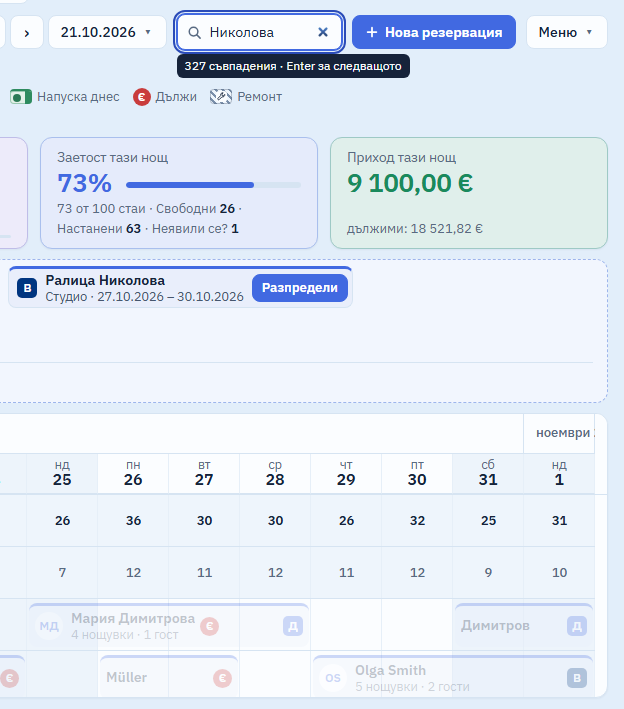Viewport: 624px width, 709px height.
Task: Click the B badge on Olga Smith booking
Action: pyautogui.click(x=577, y=678)
